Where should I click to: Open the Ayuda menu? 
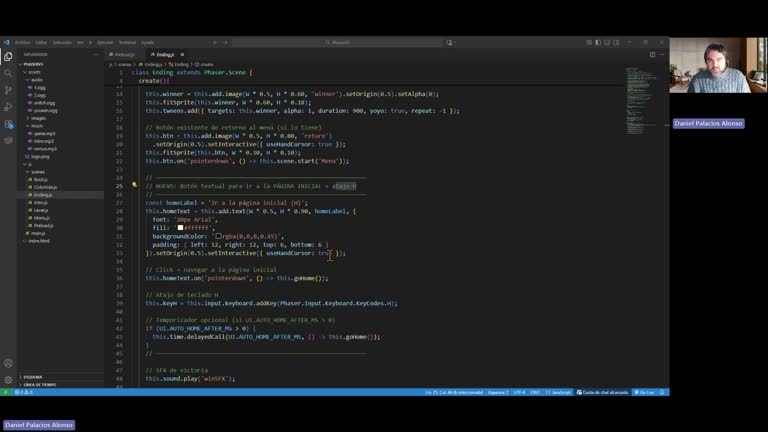(147, 43)
